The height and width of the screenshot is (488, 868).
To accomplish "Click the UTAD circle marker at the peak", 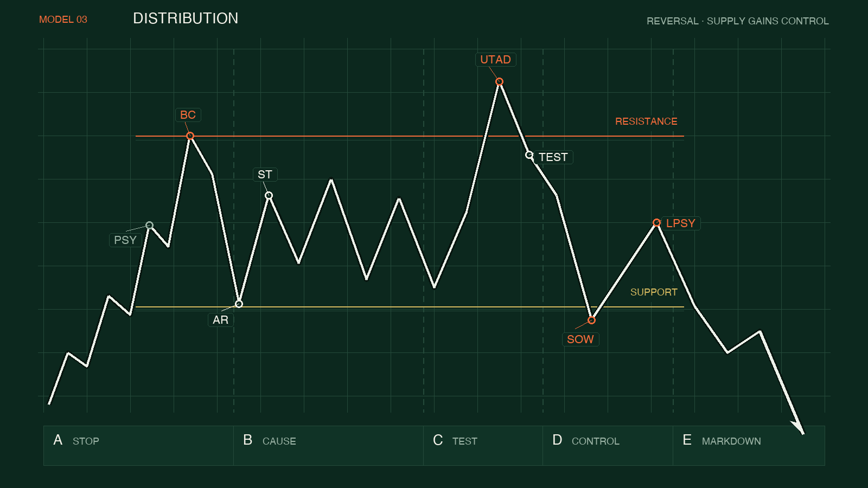I will (x=499, y=82).
